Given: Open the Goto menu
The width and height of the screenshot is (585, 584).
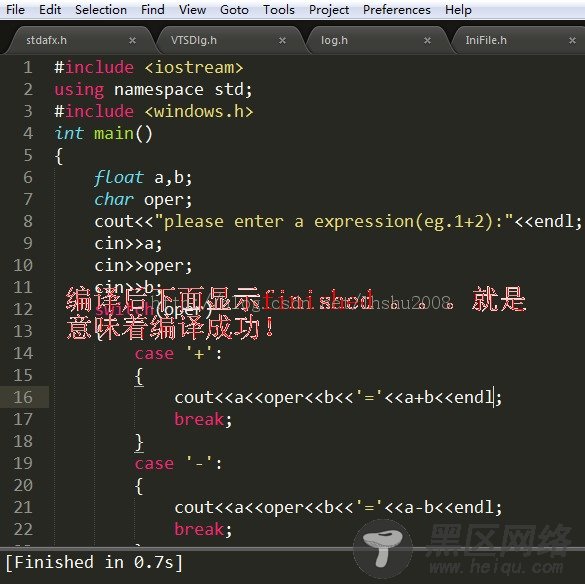Looking at the screenshot, I should [x=234, y=9].
